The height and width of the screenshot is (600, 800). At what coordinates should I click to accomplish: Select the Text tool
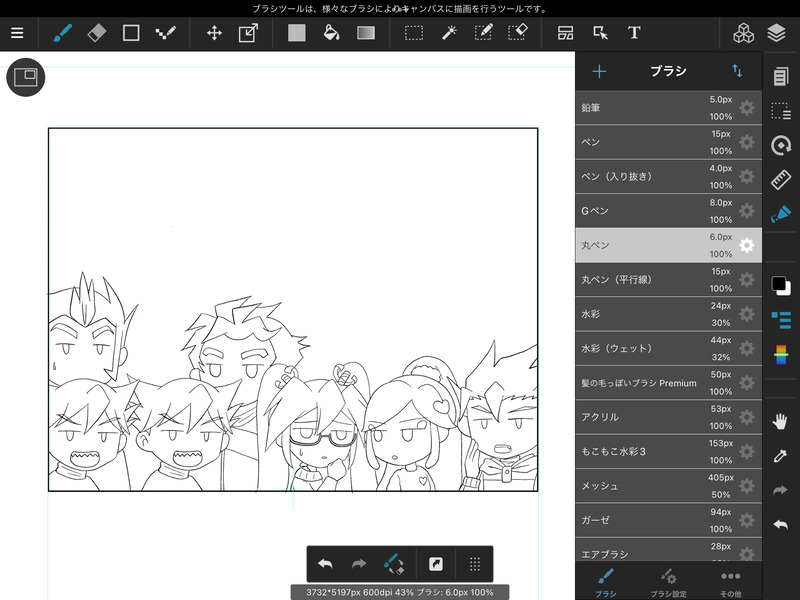634,33
